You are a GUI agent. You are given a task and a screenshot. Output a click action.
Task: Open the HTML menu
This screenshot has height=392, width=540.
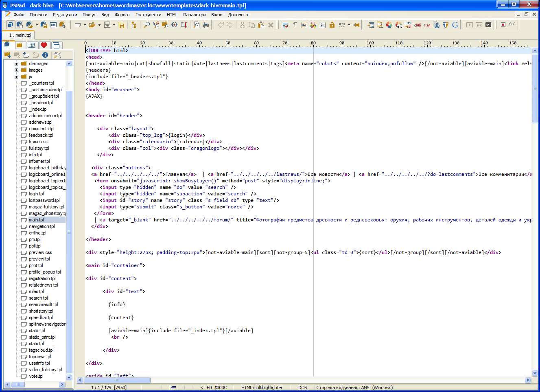(x=172, y=15)
